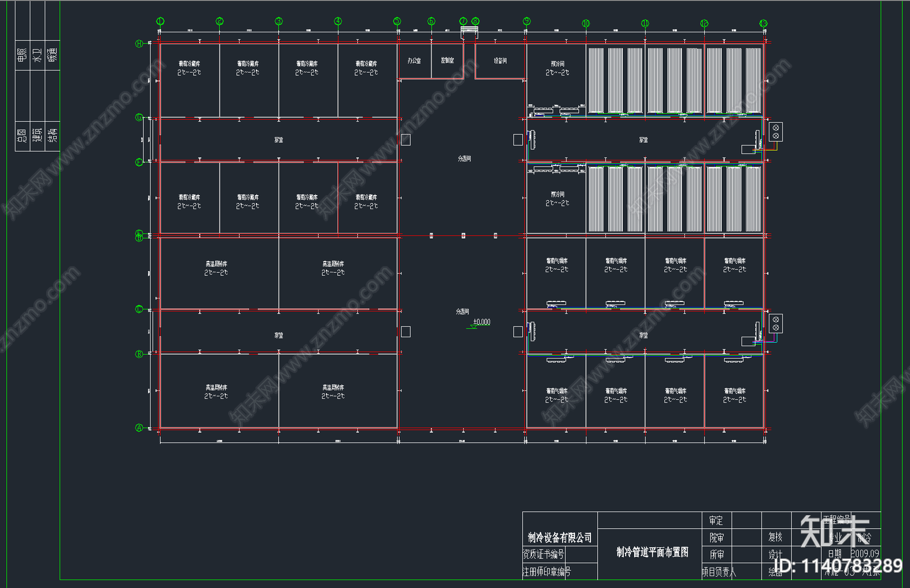This screenshot has width=910, height=588.
Task: Select grid axis bubble number 2
Action: tap(220, 22)
